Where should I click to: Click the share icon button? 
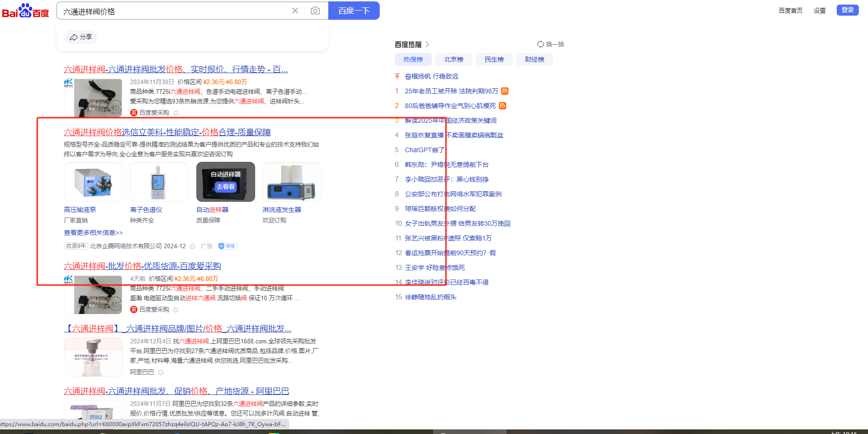tap(80, 37)
